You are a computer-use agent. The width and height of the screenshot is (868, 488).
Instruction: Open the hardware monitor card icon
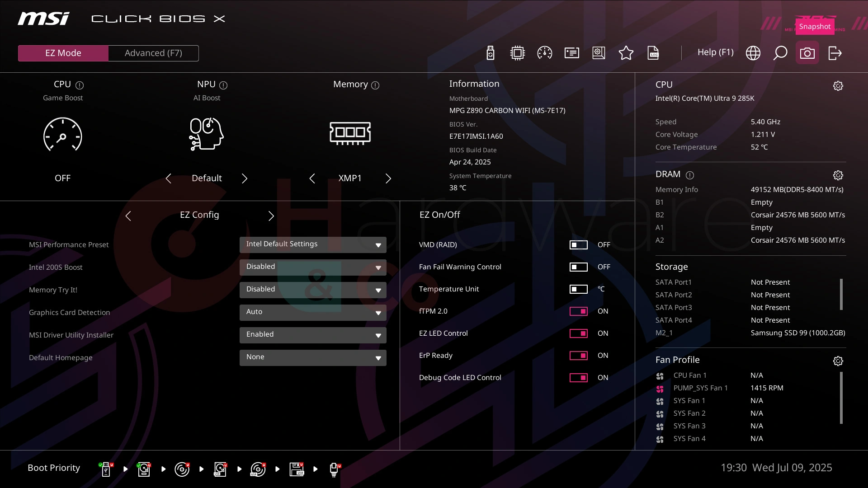point(572,53)
